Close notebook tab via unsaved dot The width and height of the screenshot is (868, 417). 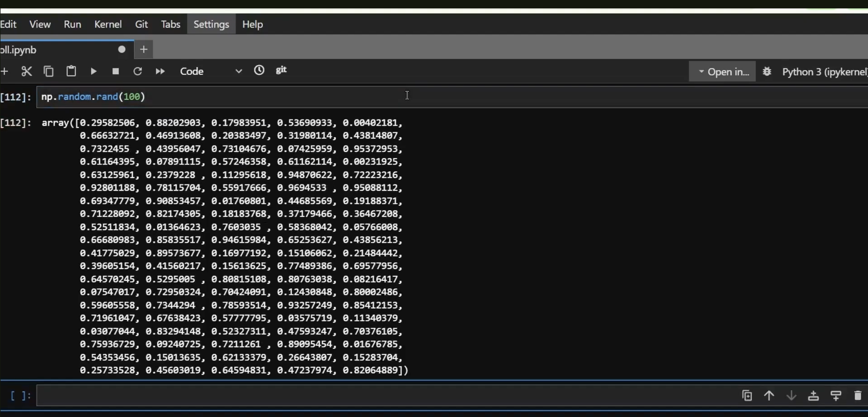[122, 49]
